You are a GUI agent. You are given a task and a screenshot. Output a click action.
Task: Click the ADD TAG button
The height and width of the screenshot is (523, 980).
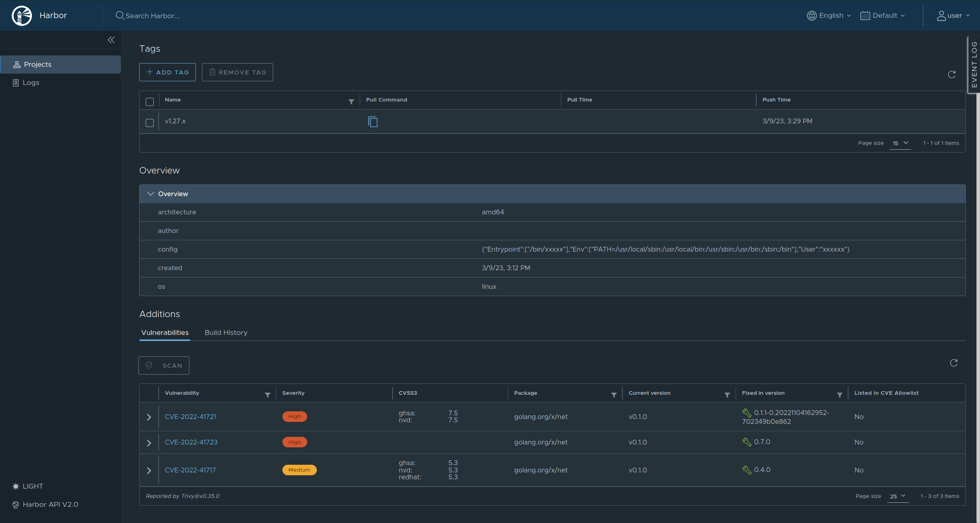point(168,72)
